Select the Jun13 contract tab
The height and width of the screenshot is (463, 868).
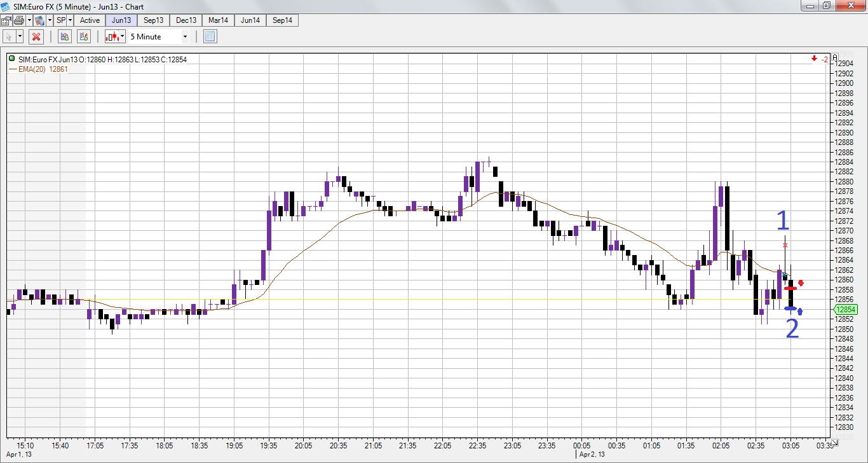tap(121, 20)
